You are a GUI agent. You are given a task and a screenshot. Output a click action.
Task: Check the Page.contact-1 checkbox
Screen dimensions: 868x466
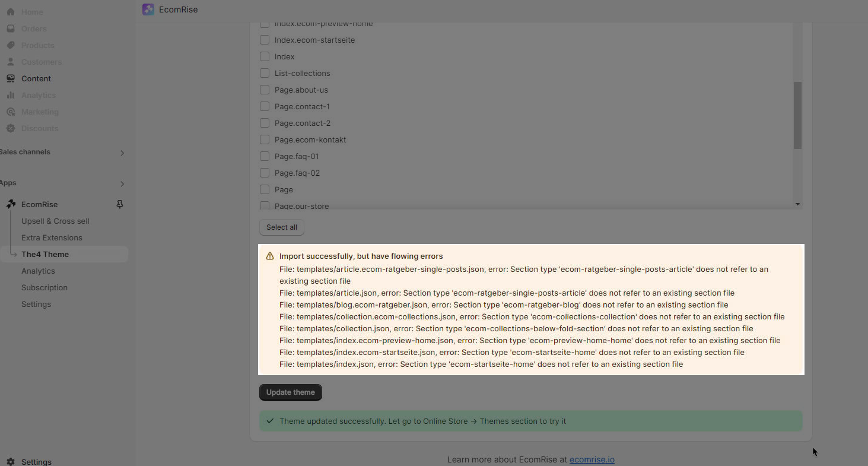point(265,106)
